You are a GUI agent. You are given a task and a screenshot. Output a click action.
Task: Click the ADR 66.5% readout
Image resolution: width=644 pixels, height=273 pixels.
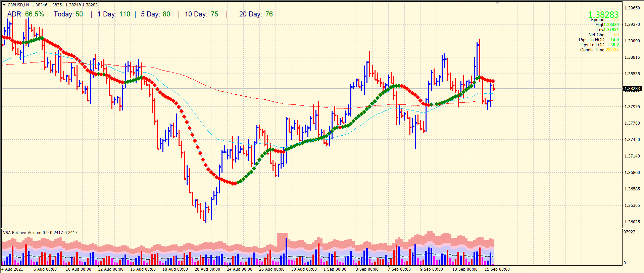(x=26, y=14)
